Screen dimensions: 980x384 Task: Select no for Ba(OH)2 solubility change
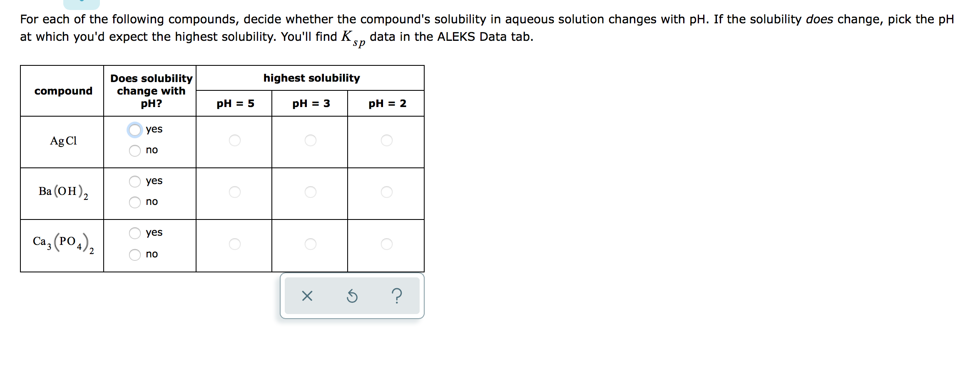point(134,202)
